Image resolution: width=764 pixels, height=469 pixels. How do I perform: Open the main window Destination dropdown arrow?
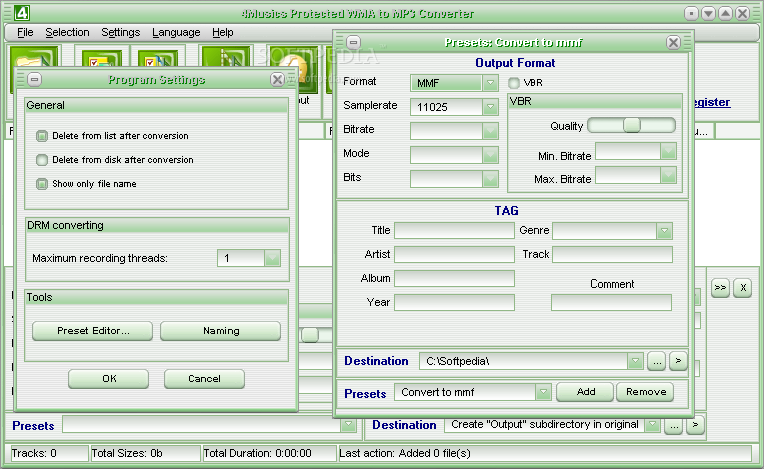click(x=652, y=425)
